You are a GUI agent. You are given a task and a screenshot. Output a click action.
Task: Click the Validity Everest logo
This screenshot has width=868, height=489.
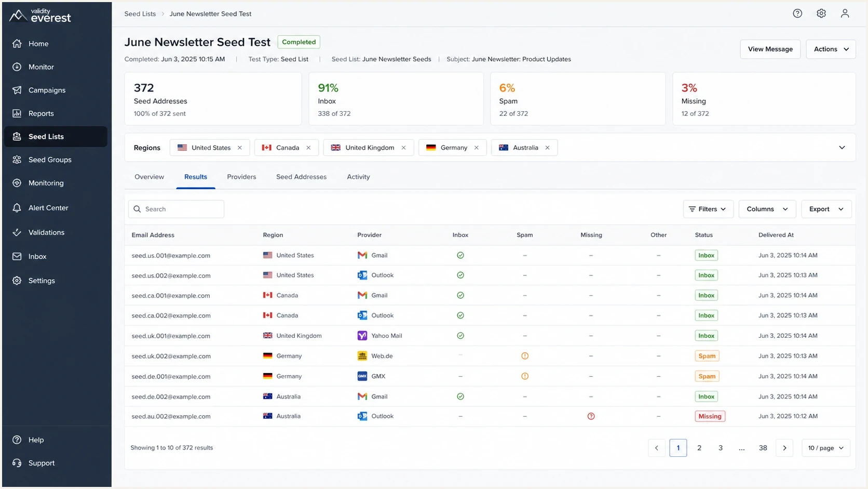click(x=40, y=16)
